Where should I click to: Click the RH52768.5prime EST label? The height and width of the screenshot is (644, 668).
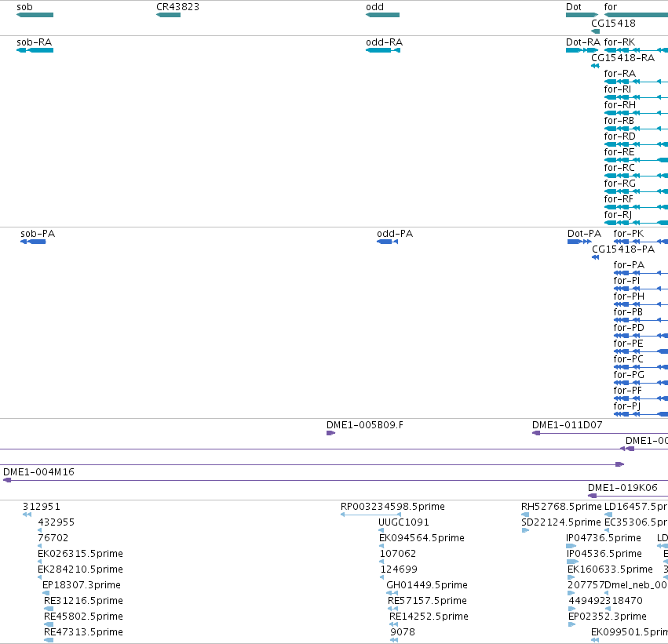coord(561,507)
